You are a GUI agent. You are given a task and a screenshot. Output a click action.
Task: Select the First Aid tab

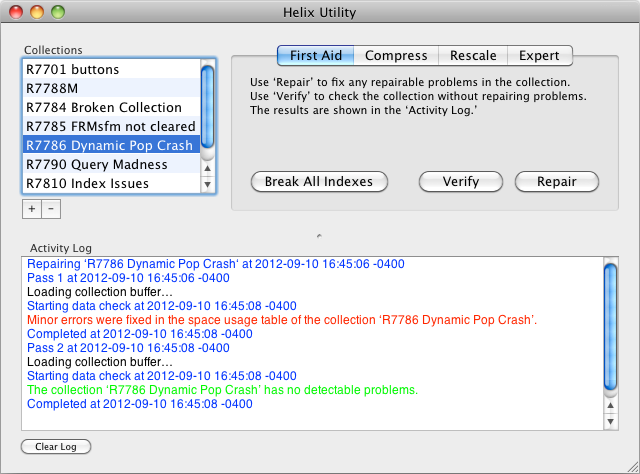(x=316, y=56)
